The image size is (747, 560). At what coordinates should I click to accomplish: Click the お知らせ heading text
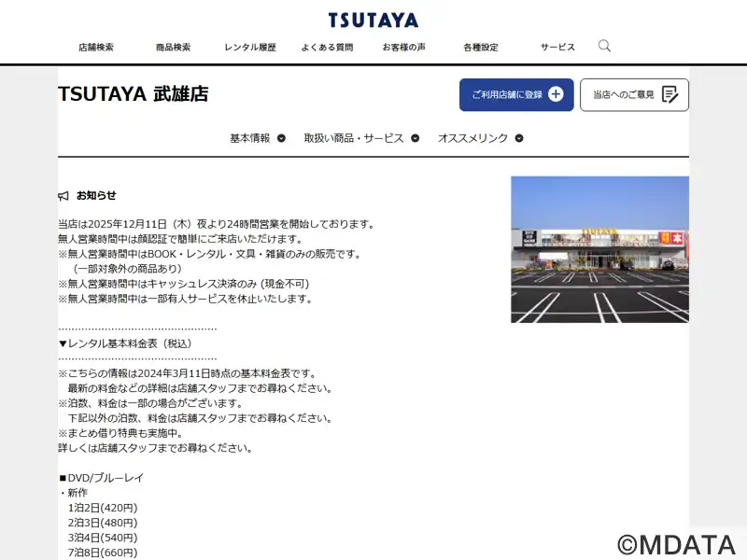pyautogui.click(x=96, y=195)
